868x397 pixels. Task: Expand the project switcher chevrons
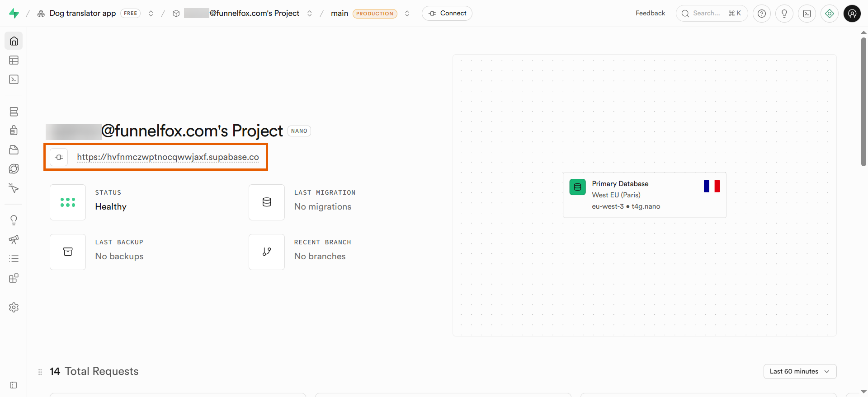[310, 14]
